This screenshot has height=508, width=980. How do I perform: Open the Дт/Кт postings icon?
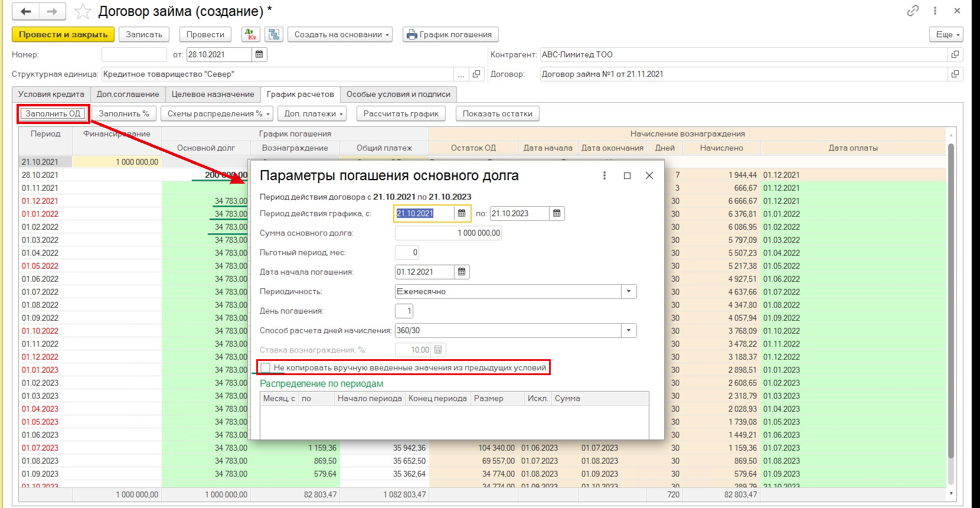[251, 34]
